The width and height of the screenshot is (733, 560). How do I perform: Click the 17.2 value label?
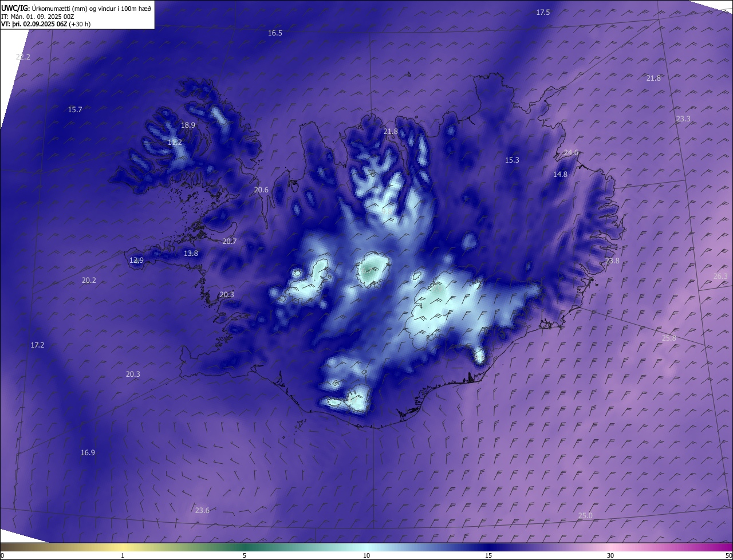click(37, 345)
